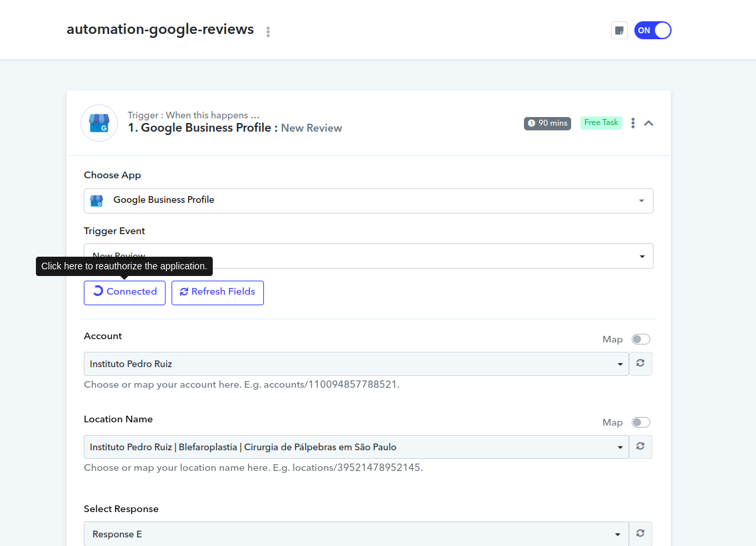This screenshot has height=546, width=756.
Task: Refresh the Account field options
Action: click(640, 363)
